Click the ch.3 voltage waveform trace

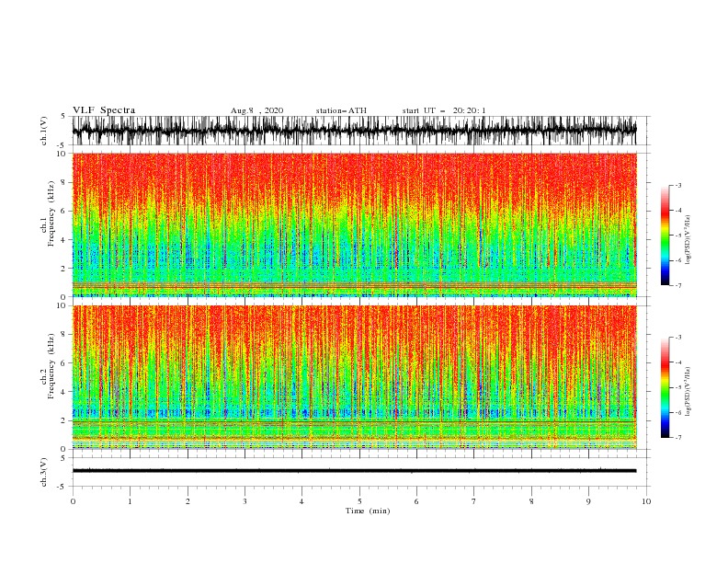(x=354, y=471)
